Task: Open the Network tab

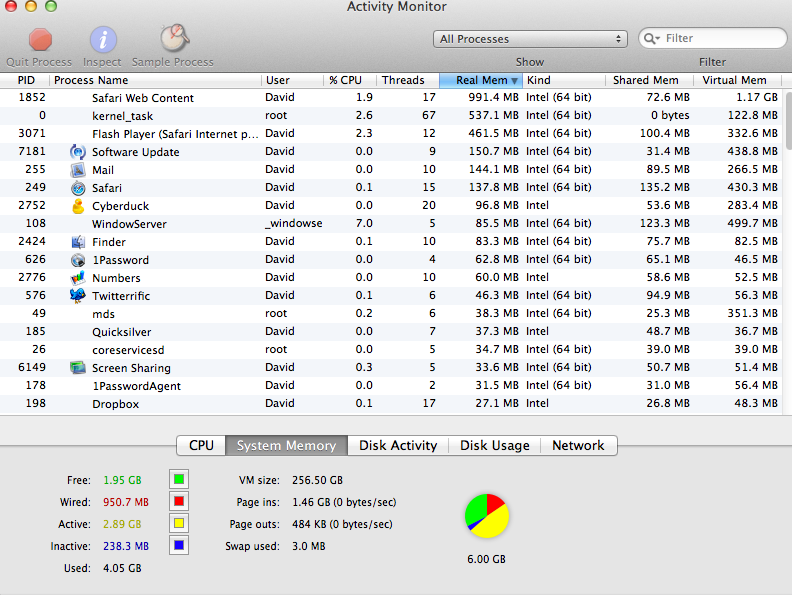Action: pyautogui.click(x=578, y=445)
